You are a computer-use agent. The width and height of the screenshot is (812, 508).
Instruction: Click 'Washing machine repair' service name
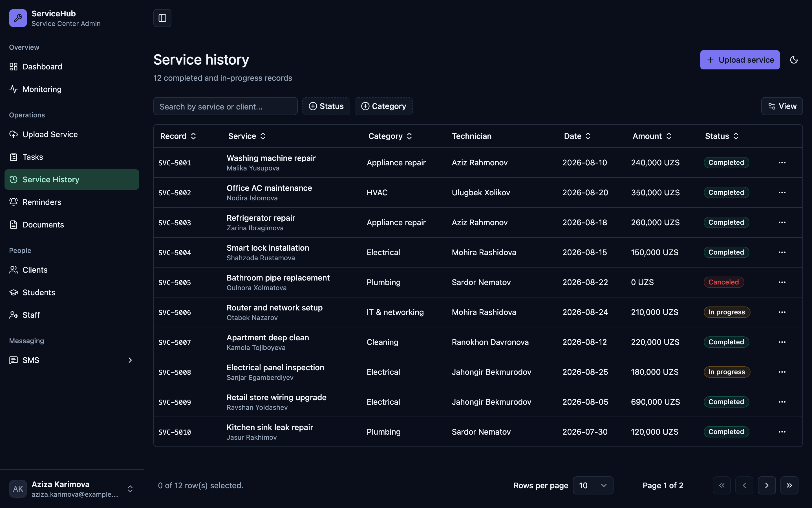tap(271, 158)
